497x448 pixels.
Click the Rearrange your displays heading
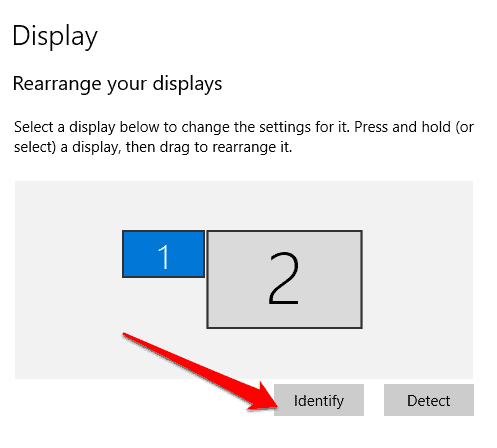(117, 84)
